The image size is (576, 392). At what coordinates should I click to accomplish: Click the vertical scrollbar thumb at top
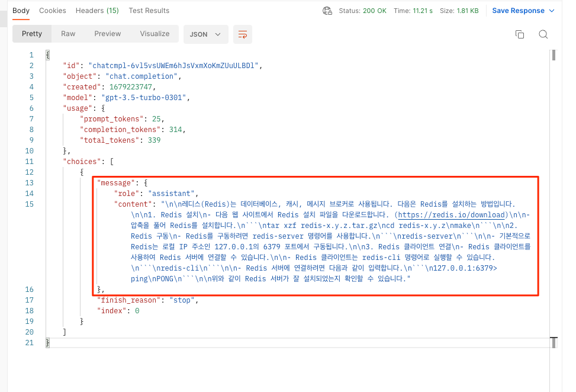554,55
